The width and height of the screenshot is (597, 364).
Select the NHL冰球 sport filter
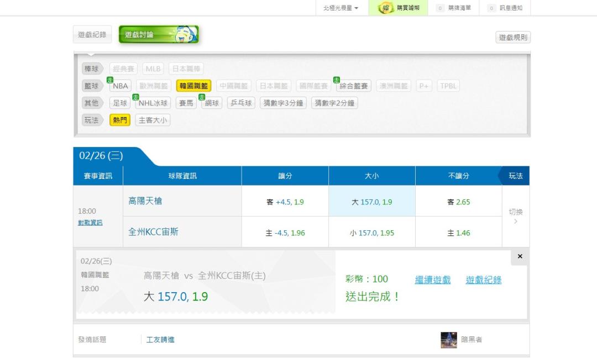click(x=153, y=103)
